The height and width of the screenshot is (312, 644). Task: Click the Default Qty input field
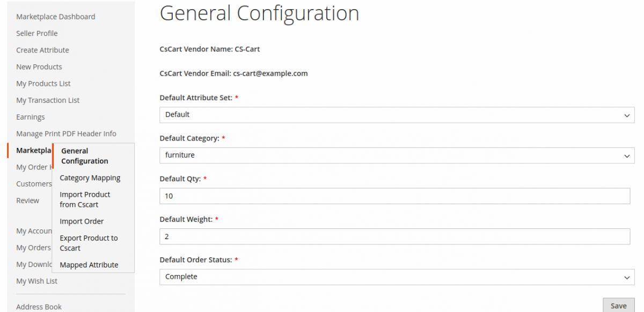(395, 196)
